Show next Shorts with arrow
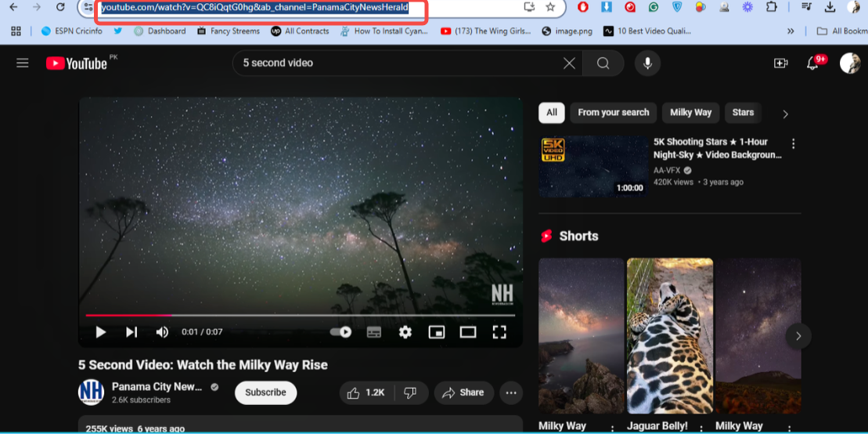This screenshot has width=868, height=434. coord(798,336)
